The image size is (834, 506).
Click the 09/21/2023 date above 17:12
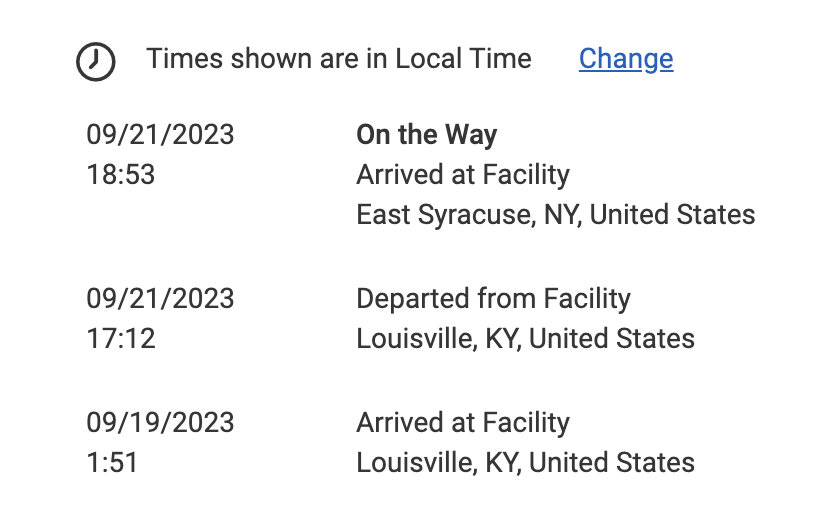[160, 298]
